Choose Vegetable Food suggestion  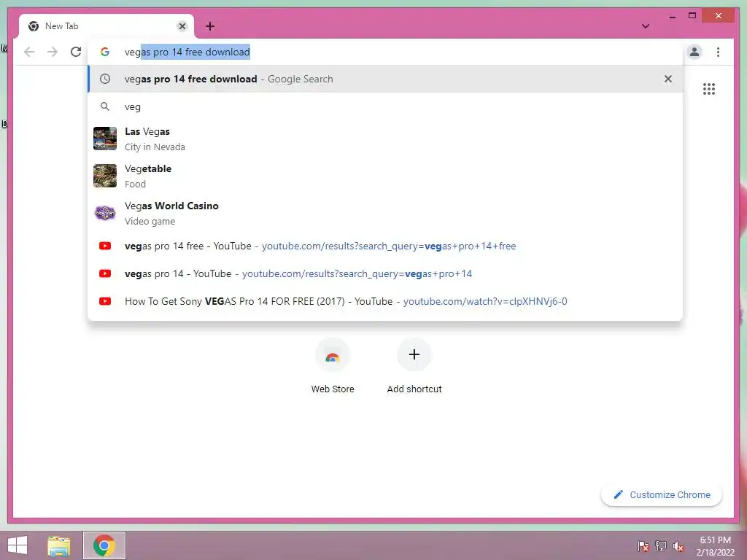385,176
